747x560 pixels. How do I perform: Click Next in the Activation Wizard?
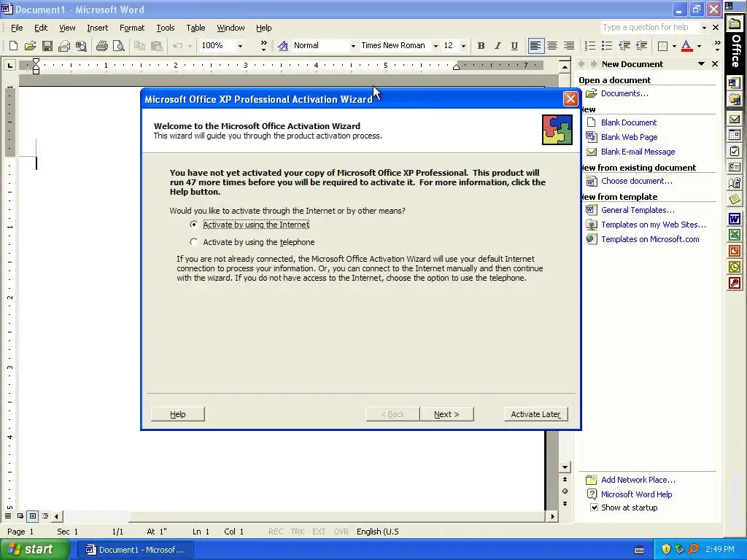coord(446,414)
